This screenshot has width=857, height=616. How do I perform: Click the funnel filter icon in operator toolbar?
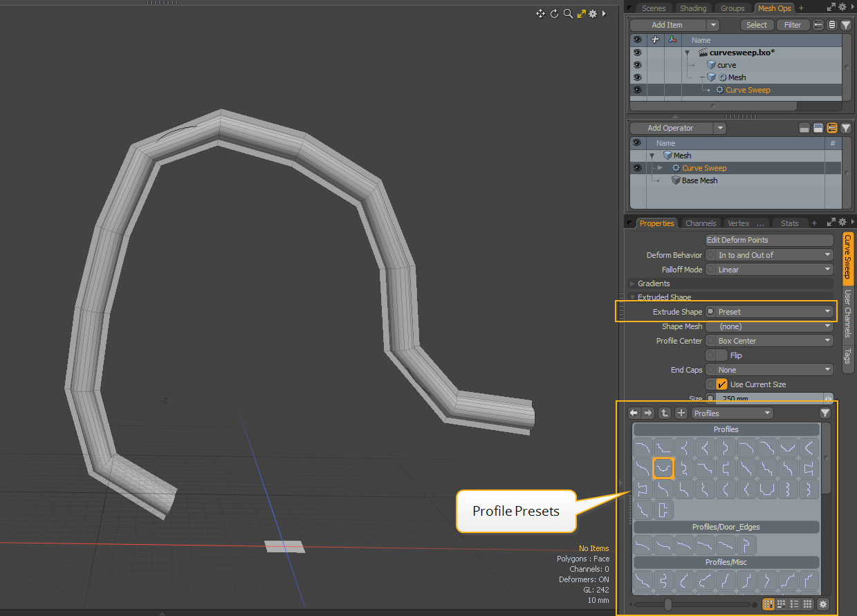[x=846, y=128]
